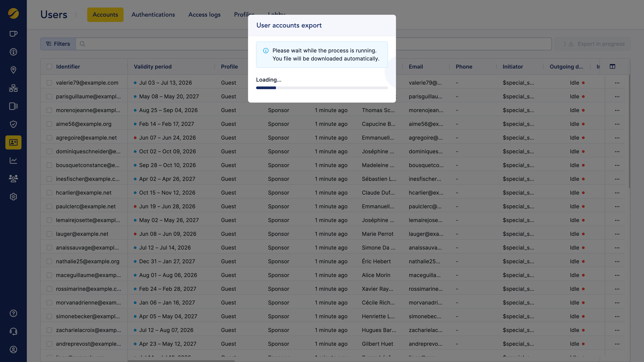Viewport: 644px width, 362px height.
Task: Sort by Outgoing d... column header
Action: (x=566, y=67)
